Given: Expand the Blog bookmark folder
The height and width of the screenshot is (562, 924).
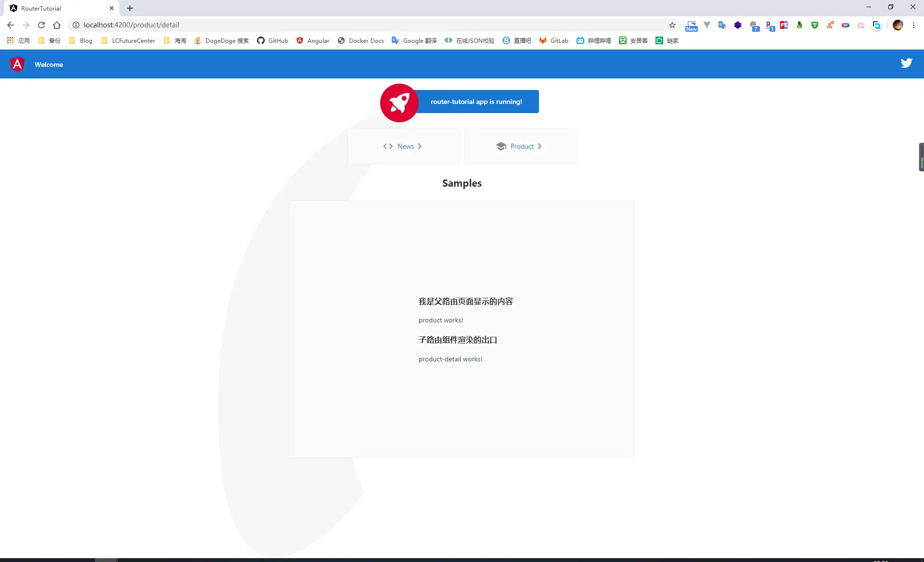Looking at the screenshot, I should 81,40.
